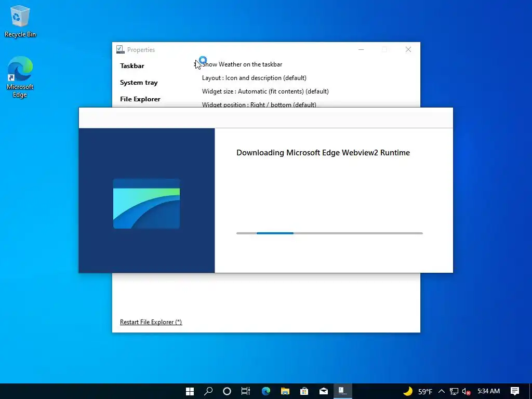Open Cortana circle on taskbar
Image resolution: width=532 pixels, height=399 pixels.
(227, 391)
